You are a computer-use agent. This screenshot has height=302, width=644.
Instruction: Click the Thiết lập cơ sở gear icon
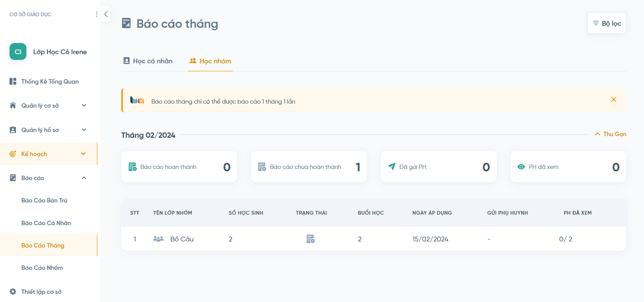[13, 292]
